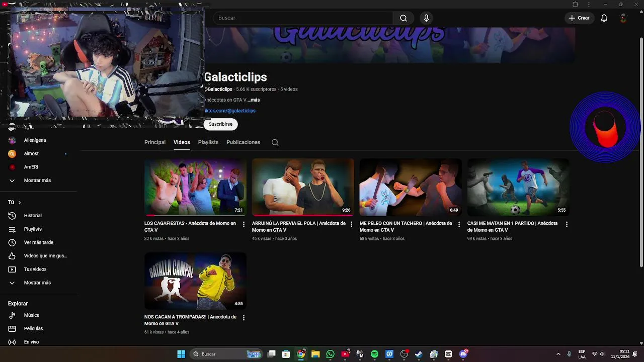Viewport: 644px width, 362px height.
Task: Expand Mostrar más under Tus videos
Action: [38, 283]
